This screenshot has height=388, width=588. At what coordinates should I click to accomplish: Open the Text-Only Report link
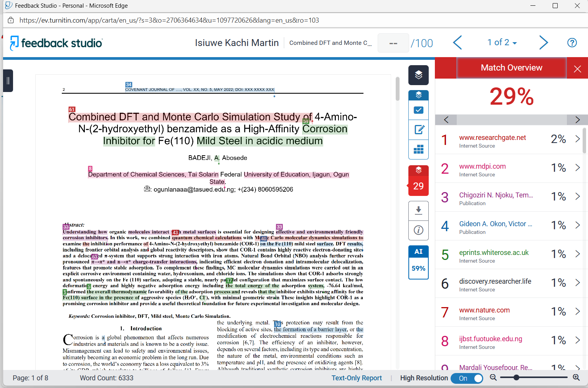pos(357,378)
